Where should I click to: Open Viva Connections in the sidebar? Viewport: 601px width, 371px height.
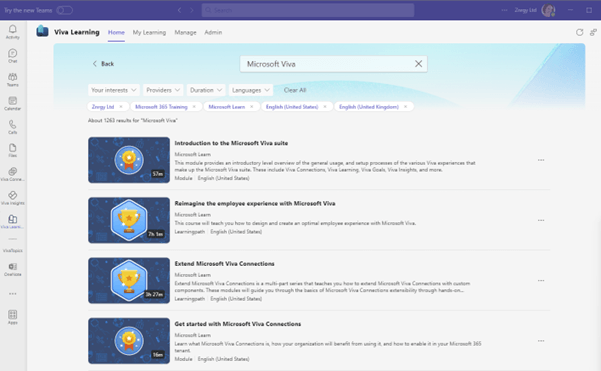(x=13, y=174)
